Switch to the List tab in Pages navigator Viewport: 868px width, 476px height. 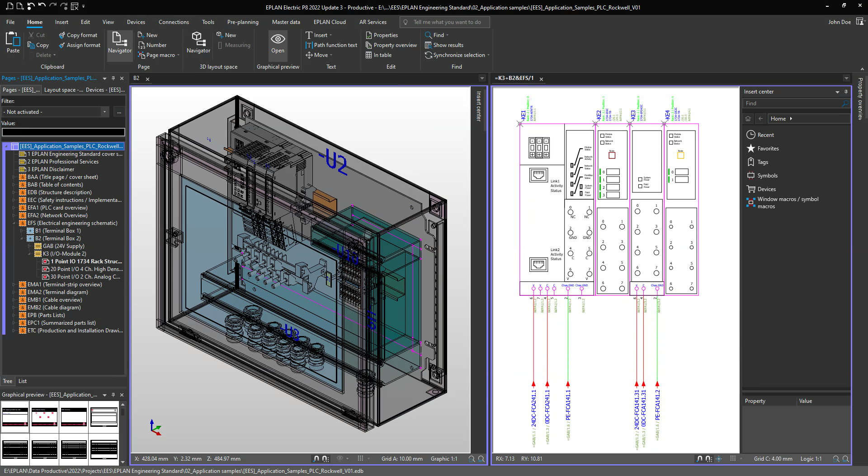tap(23, 381)
